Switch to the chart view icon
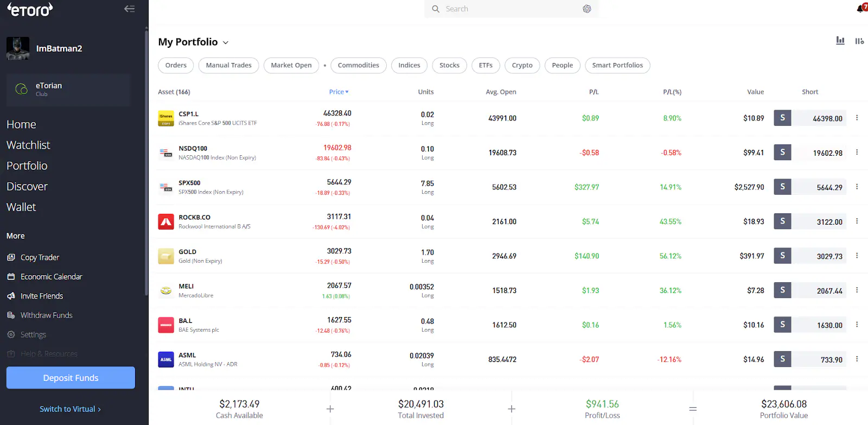 point(840,41)
